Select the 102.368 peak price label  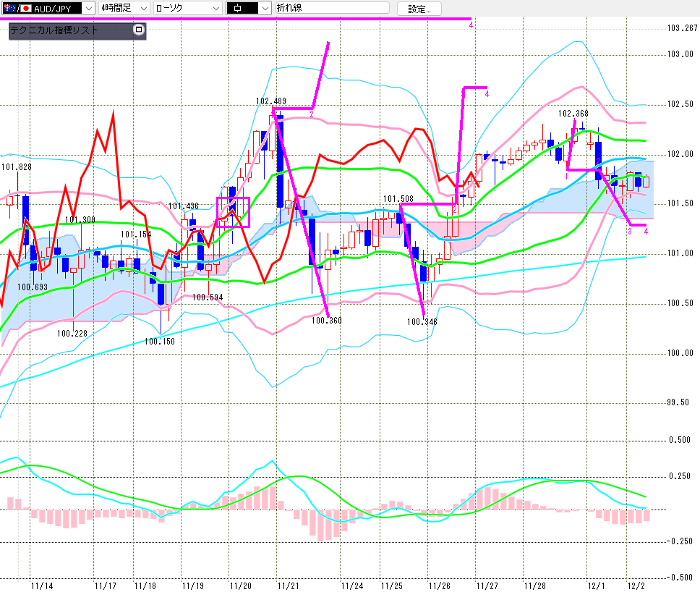click(x=572, y=114)
